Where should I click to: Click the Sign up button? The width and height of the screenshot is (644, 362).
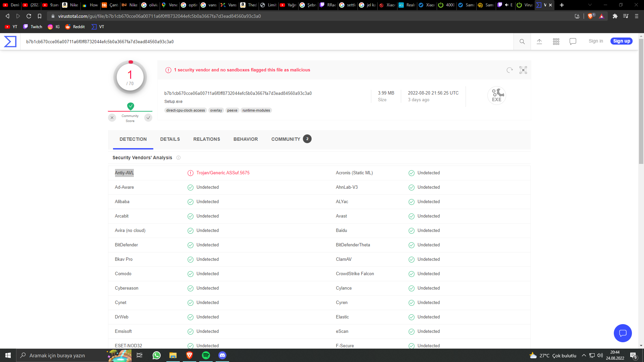click(x=622, y=41)
